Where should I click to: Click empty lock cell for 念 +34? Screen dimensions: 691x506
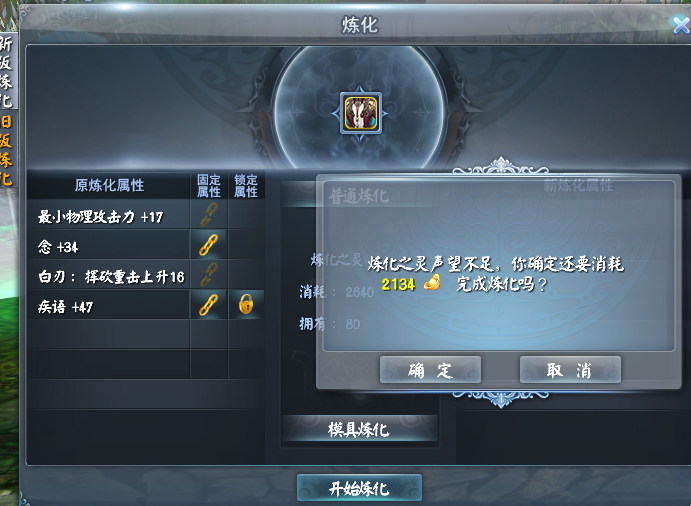coord(246,245)
